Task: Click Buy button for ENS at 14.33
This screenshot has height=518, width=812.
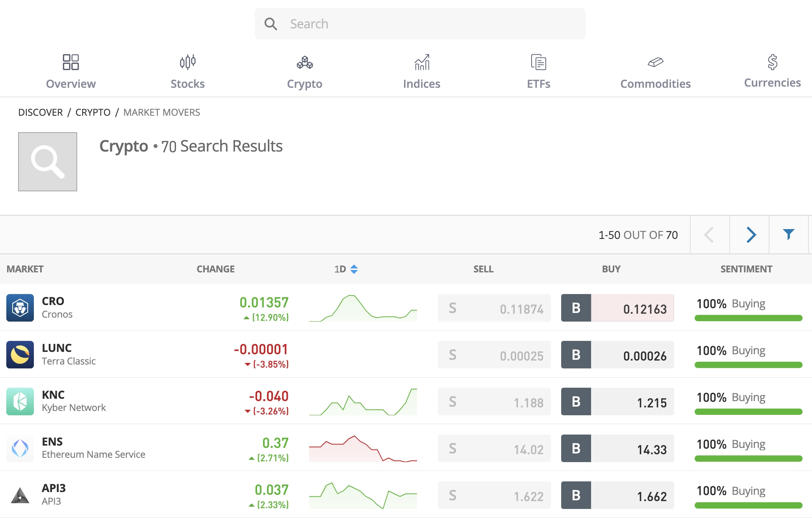Action: pyautogui.click(x=617, y=448)
